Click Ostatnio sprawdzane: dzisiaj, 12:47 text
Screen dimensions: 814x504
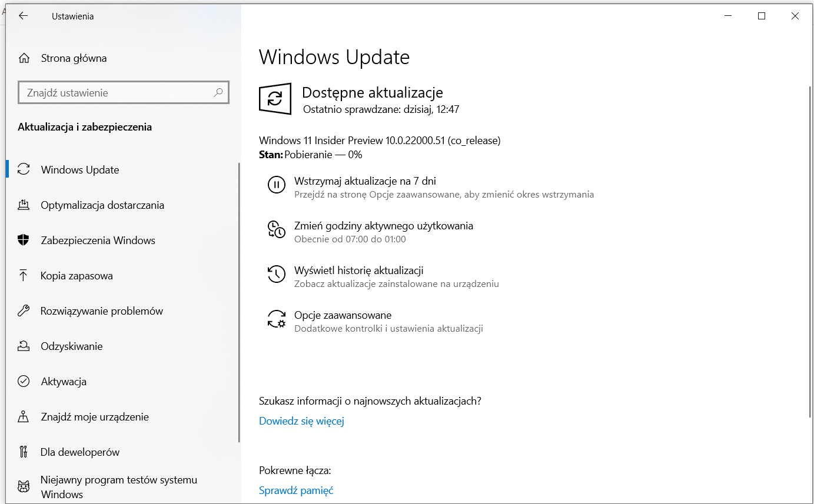point(381,109)
